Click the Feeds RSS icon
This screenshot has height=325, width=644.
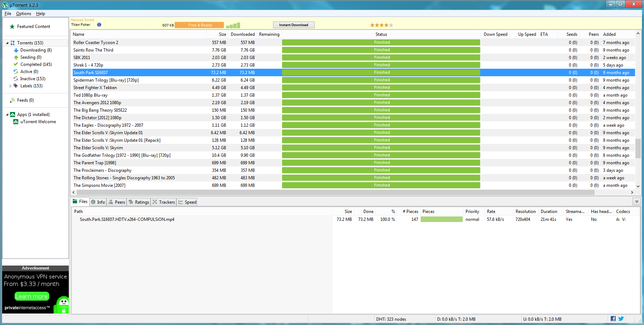(x=13, y=100)
